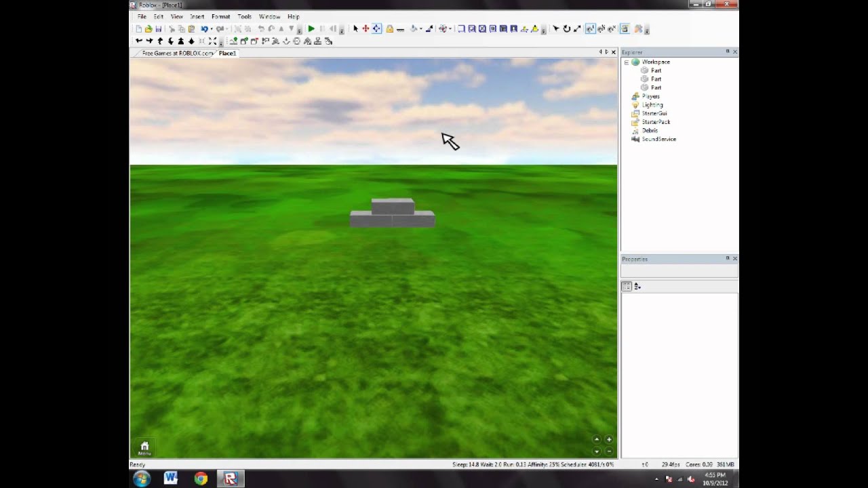Image resolution: width=868 pixels, height=488 pixels.
Task: Select the red Move tool
Action: pyautogui.click(x=366, y=29)
